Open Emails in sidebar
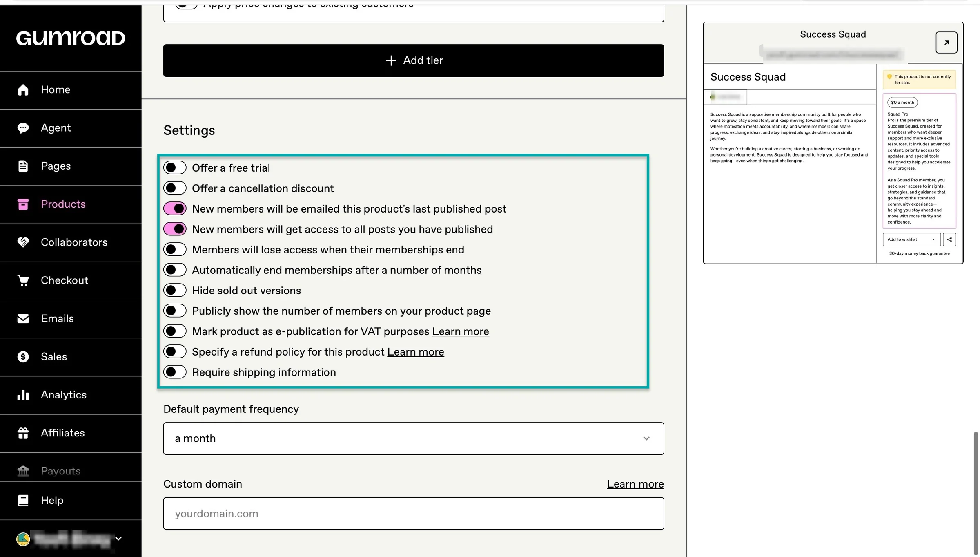Image resolution: width=980 pixels, height=557 pixels. point(71,319)
